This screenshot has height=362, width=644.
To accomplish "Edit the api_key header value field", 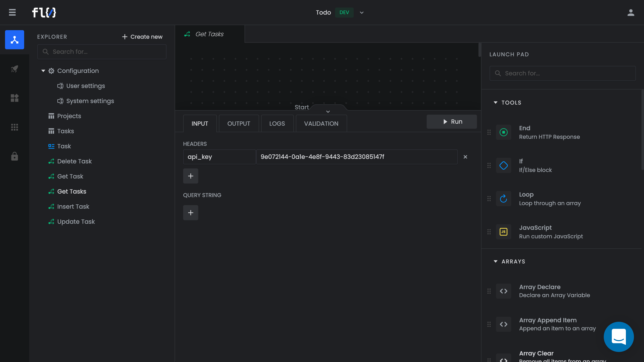I will [x=357, y=157].
